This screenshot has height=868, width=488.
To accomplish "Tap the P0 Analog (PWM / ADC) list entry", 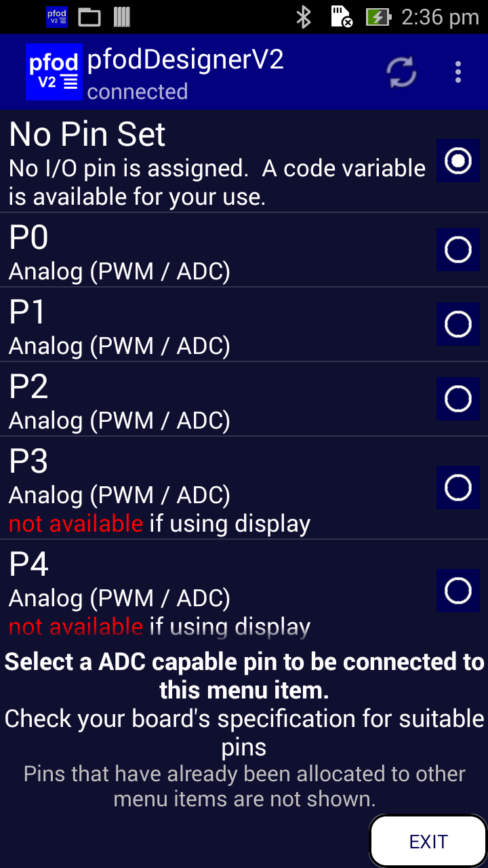I will pyautogui.click(x=244, y=250).
